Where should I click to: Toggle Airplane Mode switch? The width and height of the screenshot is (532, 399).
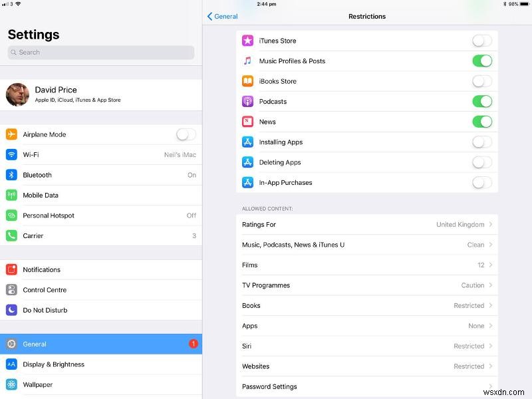point(184,134)
